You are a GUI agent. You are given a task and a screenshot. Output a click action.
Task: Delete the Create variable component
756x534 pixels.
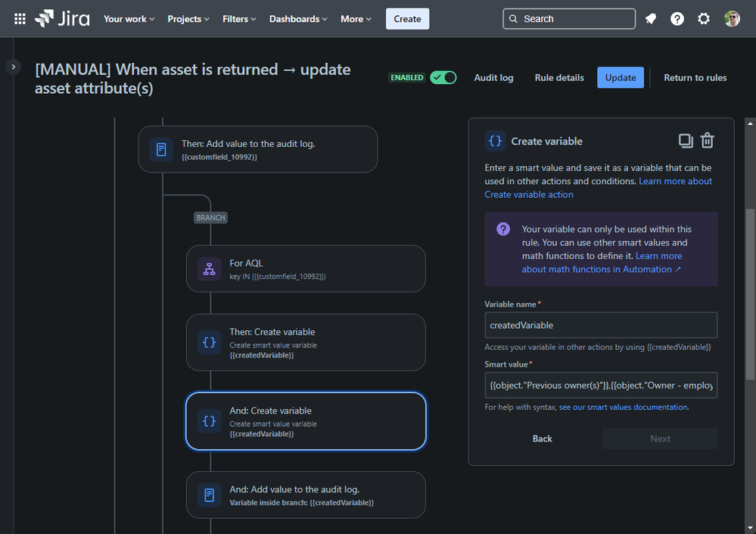point(707,141)
